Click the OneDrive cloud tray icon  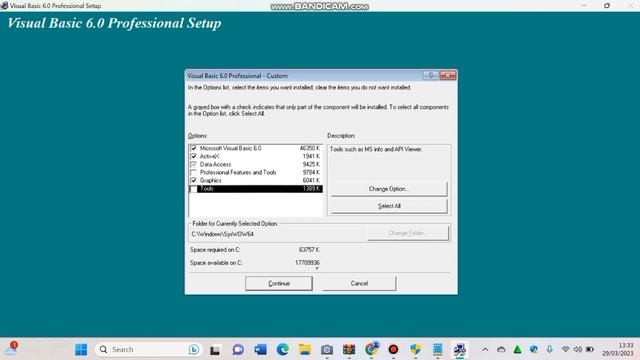point(501,349)
